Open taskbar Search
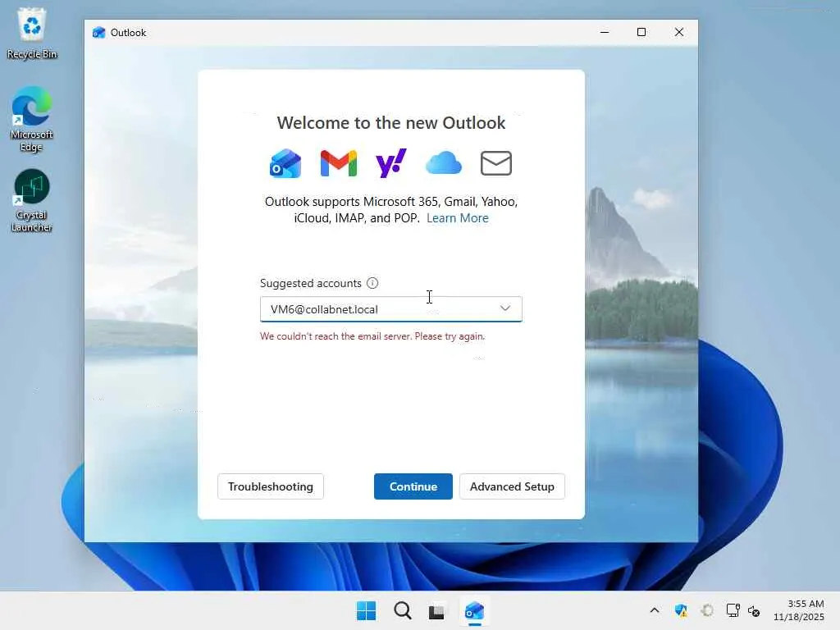 (x=402, y=610)
